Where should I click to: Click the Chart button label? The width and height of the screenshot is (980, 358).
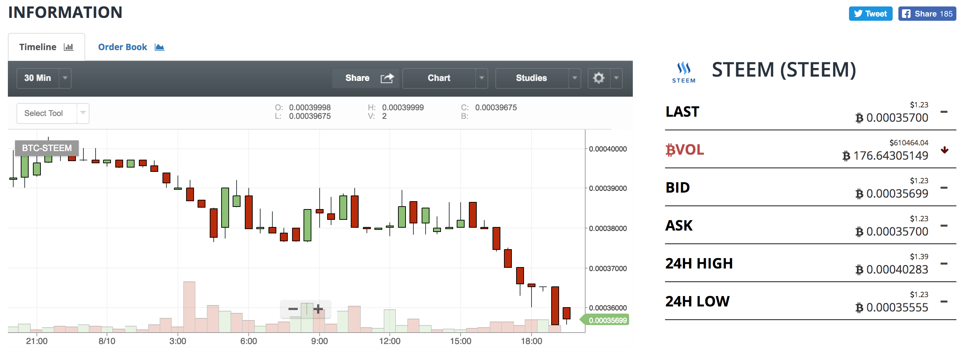pos(439,78)
